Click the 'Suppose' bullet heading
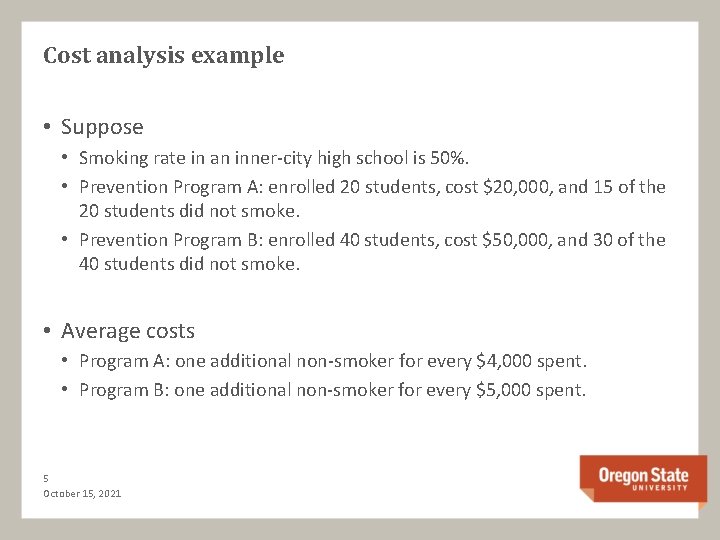 pos(102,127)
